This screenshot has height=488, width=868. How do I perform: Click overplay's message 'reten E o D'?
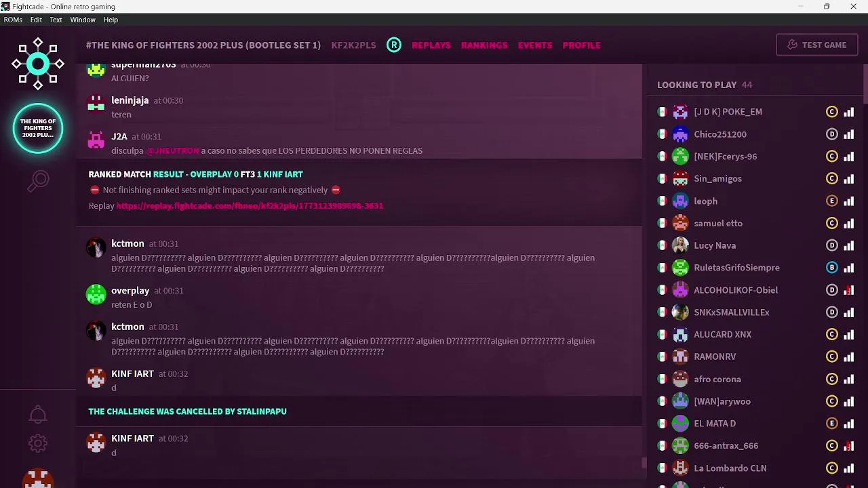(x=132, y=305)
